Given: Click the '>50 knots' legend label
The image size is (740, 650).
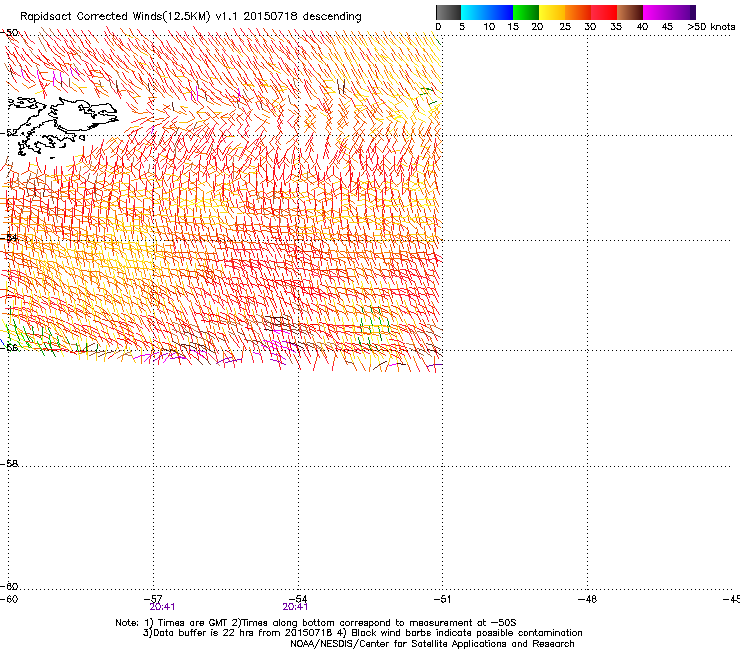Looking at the screenshot, I should (711, 27).
